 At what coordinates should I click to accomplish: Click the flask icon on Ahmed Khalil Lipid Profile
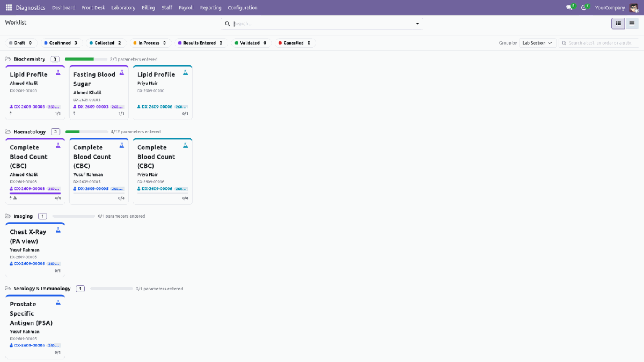(58, 72)
